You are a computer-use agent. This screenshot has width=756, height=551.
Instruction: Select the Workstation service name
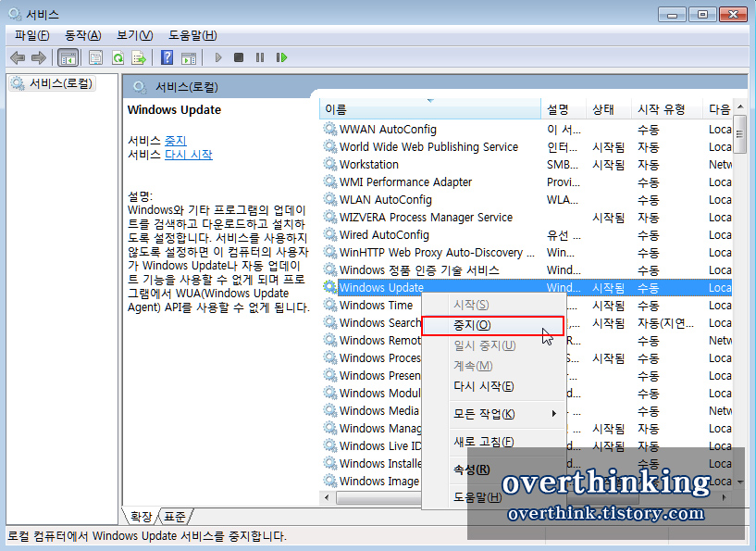tap(369, 165)
